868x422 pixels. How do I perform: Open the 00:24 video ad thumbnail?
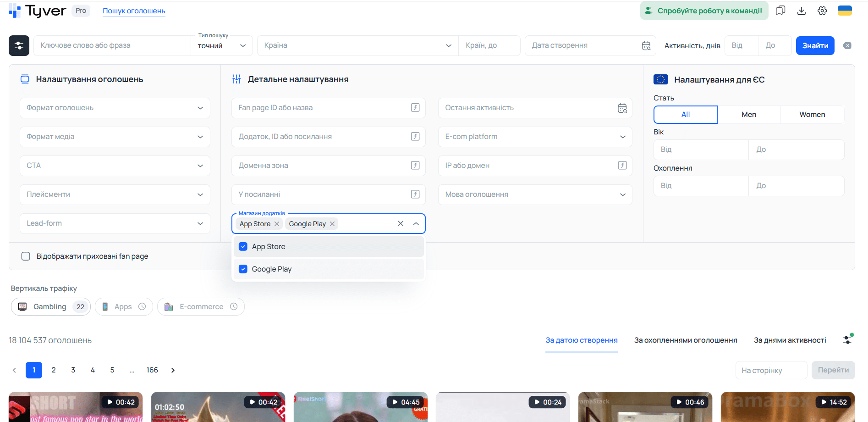point(503,407)
